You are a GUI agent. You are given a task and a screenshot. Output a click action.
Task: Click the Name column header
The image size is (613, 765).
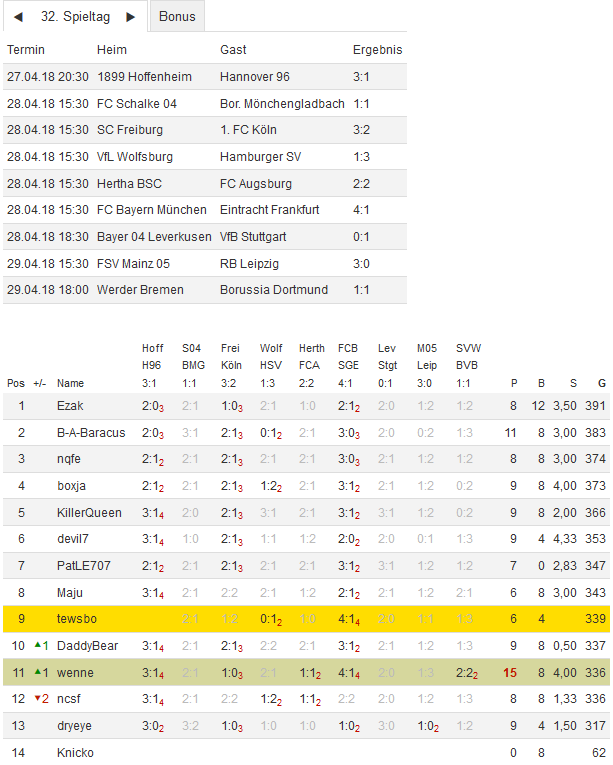70,383
